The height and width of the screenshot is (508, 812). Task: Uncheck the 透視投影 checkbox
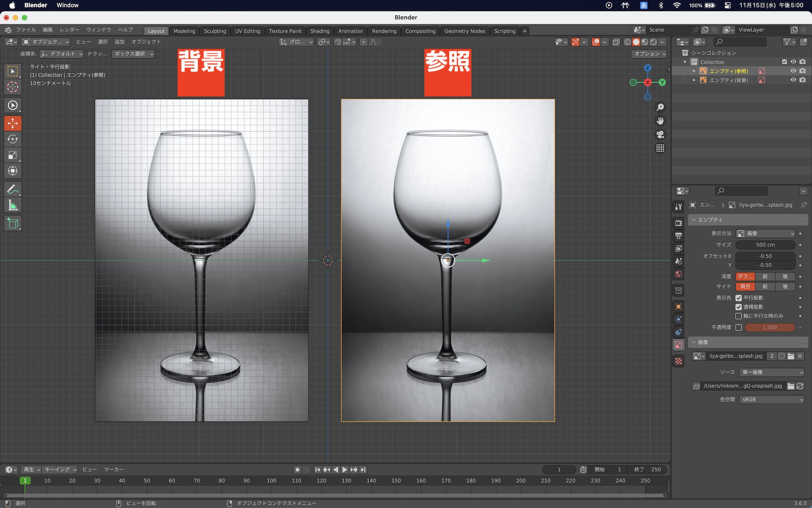739,307
